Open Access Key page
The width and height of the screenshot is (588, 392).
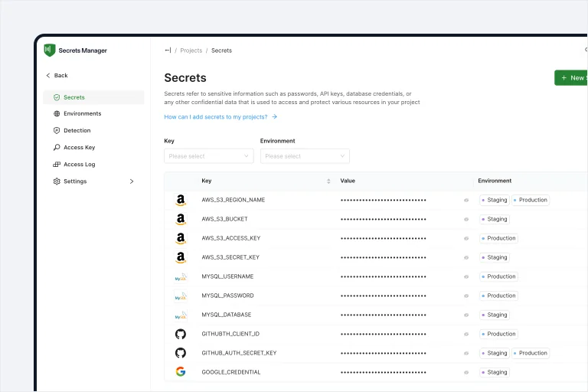(93, 148)
